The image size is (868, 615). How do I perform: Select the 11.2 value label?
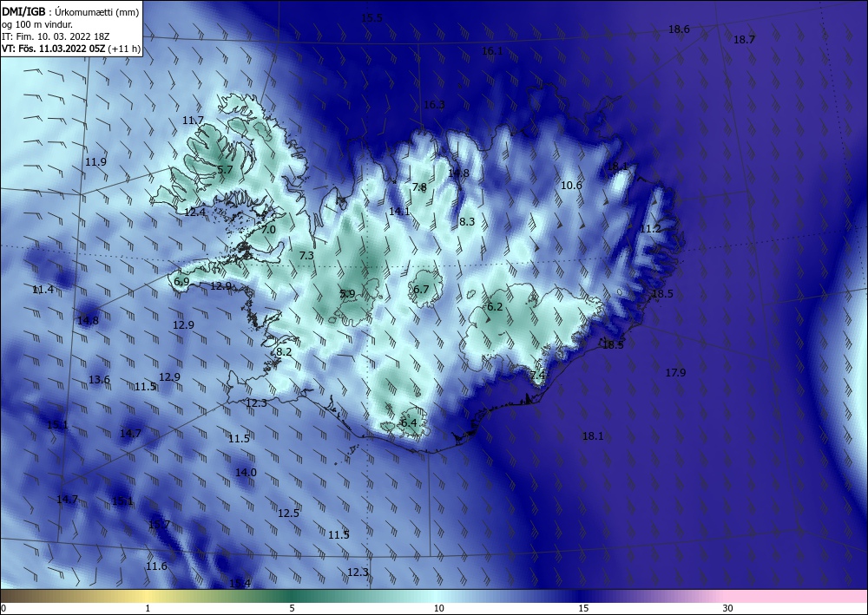click(x=650, y=228)
